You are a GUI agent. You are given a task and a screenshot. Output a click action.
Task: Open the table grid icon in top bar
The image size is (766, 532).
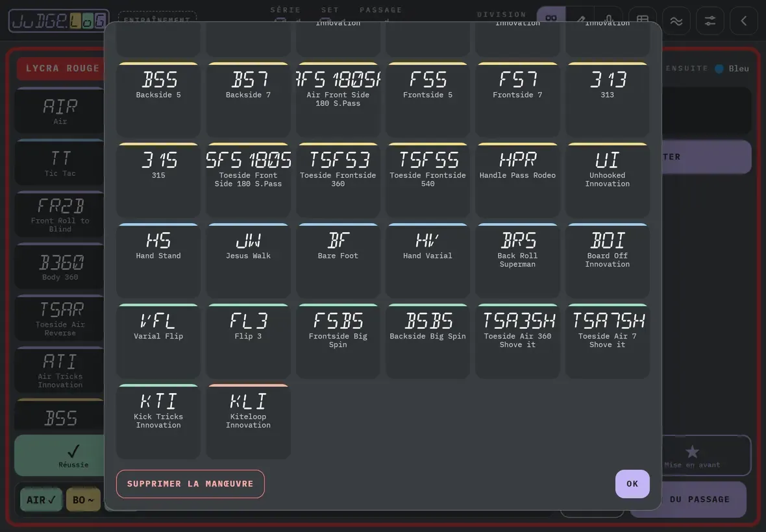pyautogui.click(x=643, y=21)
